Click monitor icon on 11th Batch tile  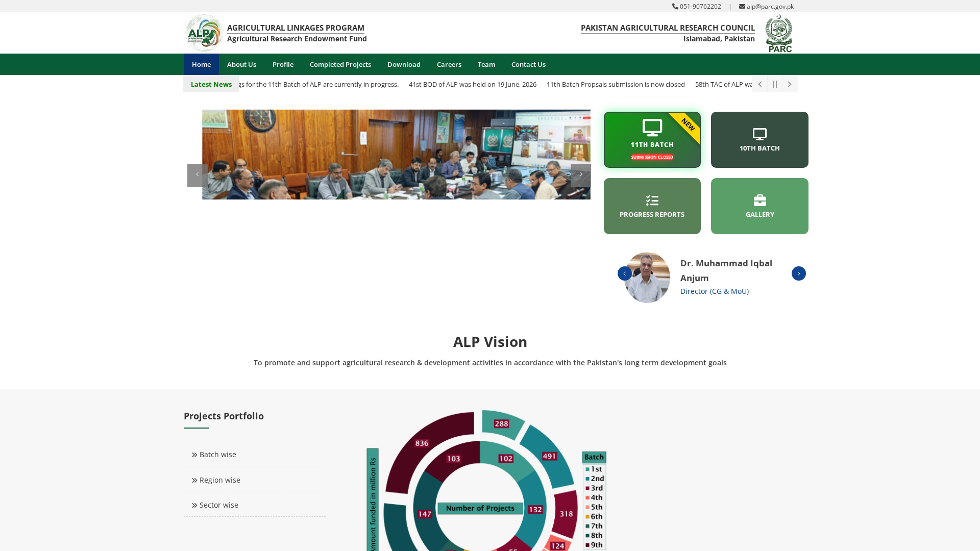652,128
